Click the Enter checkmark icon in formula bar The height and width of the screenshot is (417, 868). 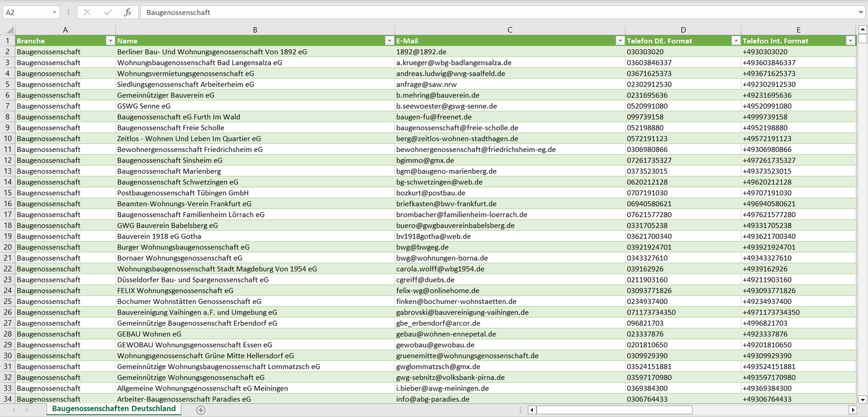[x=108, y=12]
